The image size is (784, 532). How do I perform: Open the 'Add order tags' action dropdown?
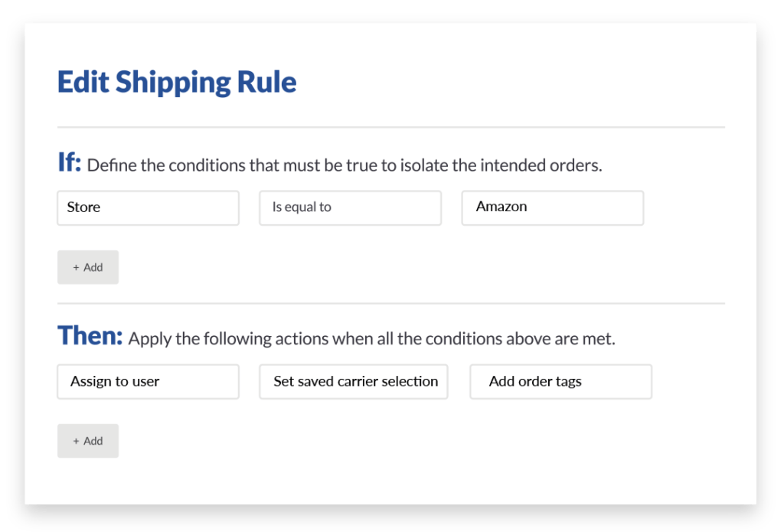coord(560,381)
